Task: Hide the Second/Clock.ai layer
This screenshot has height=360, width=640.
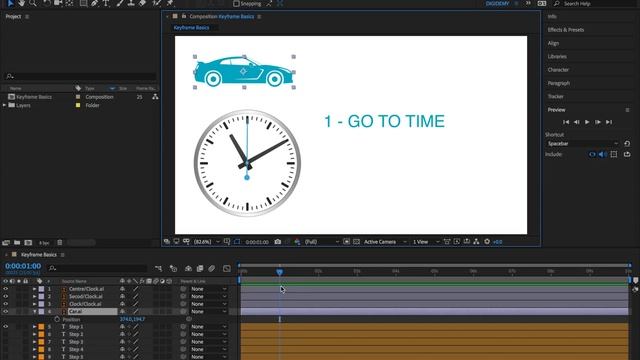Action: [6, 296]
